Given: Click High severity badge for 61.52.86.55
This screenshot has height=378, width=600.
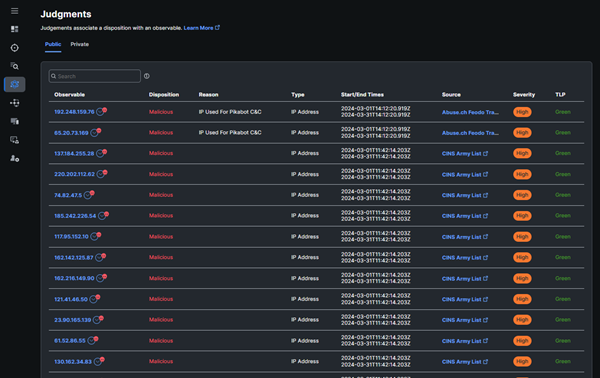Looking at the screenshot, I should point(522,341).
